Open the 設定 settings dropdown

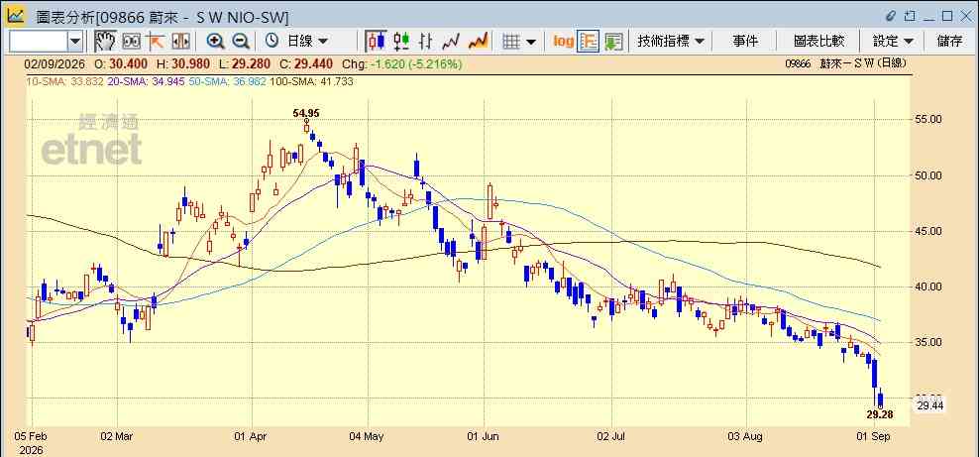[x=893, y=42]
